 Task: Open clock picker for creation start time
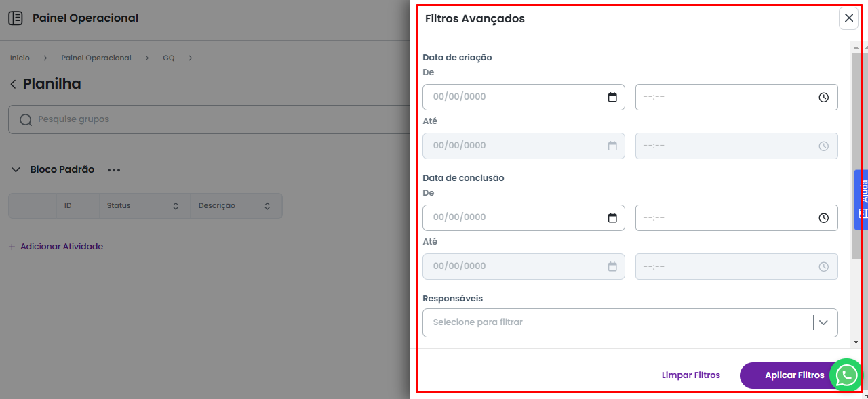pos(823,97)
